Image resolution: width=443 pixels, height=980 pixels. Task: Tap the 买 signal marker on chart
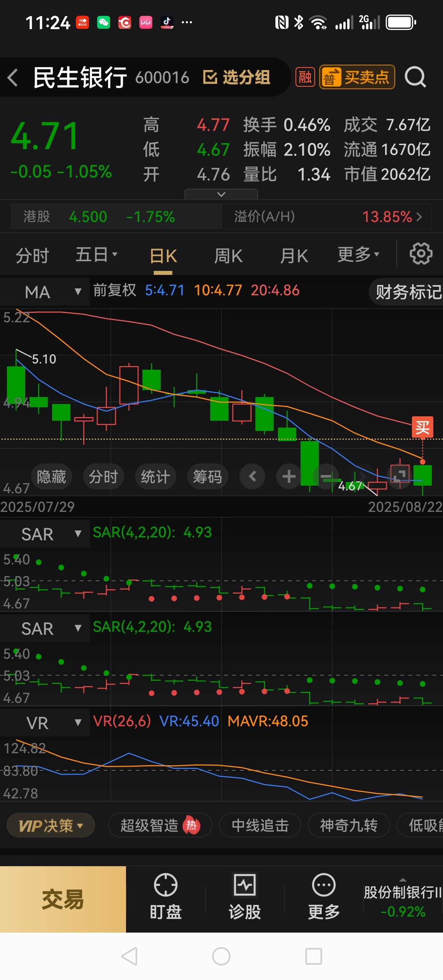click(x=423, y=428)
